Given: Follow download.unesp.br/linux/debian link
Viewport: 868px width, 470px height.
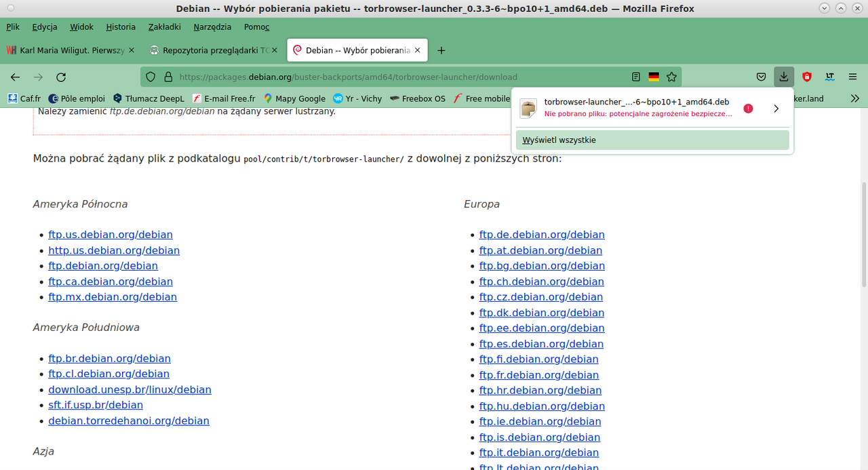Looking at the screenshot, I should point(130,389).
